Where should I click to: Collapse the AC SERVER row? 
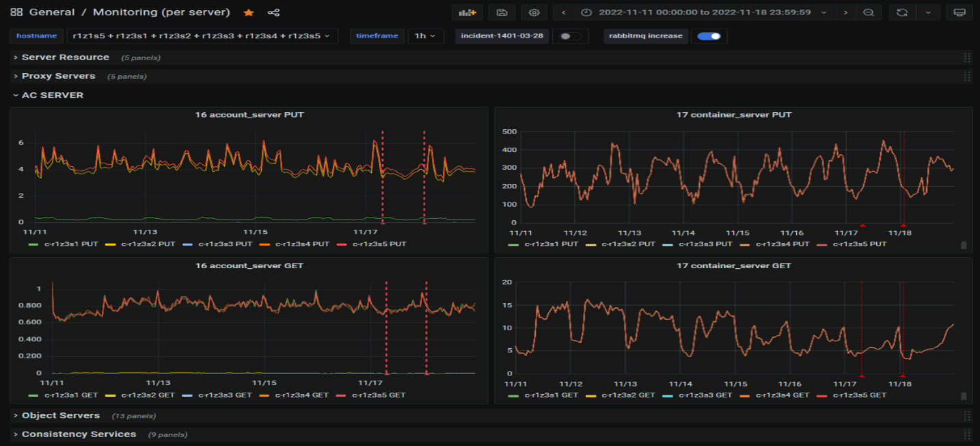pos(52,95)
